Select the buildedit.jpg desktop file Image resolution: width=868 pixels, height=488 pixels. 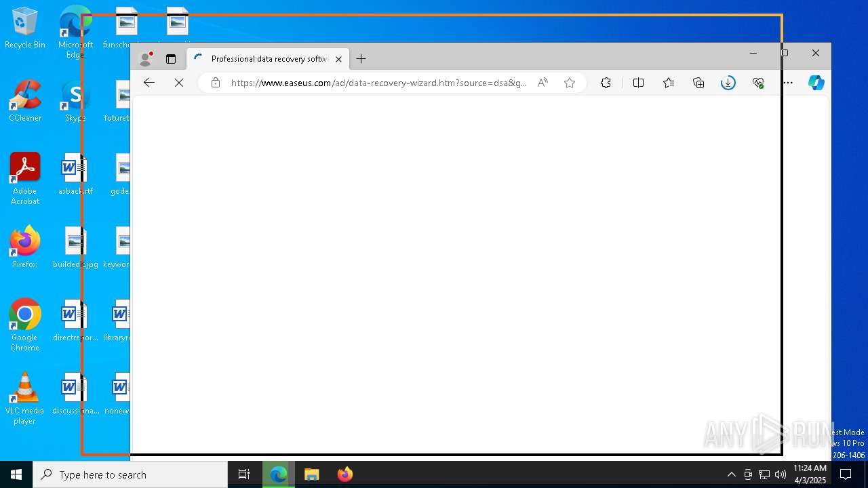[x=75, y=247]
